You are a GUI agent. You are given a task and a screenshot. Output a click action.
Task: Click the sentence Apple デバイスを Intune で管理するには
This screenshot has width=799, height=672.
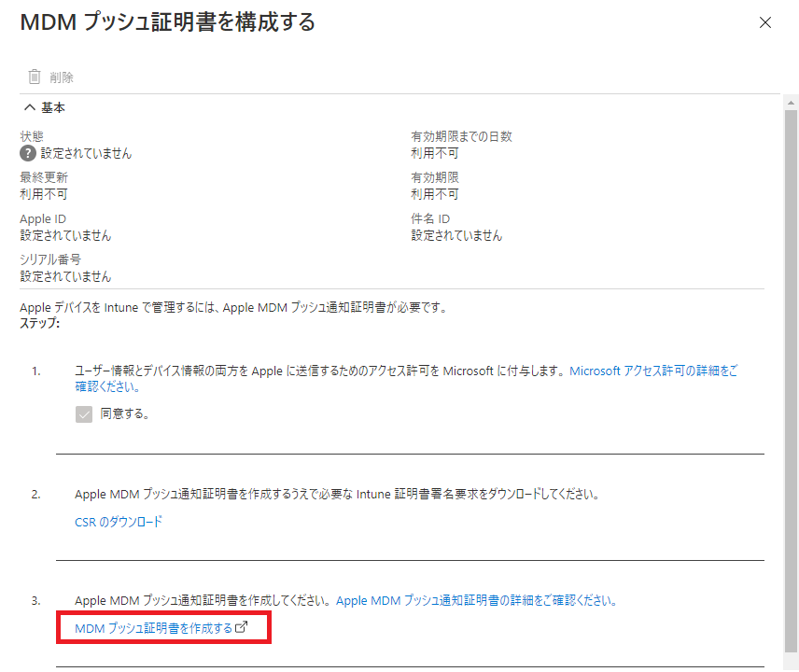tap(234, 308)
